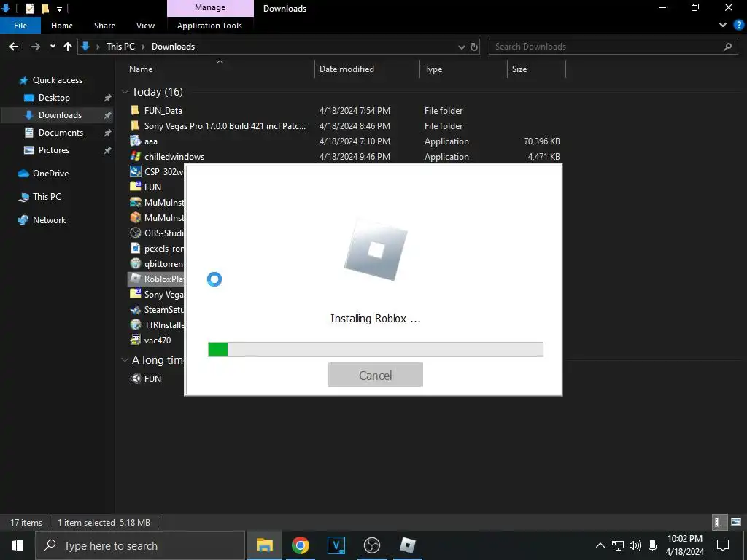Click the Manage contextual tab
747x560 pixels.
pyautogui.click(x=210, y=8)
